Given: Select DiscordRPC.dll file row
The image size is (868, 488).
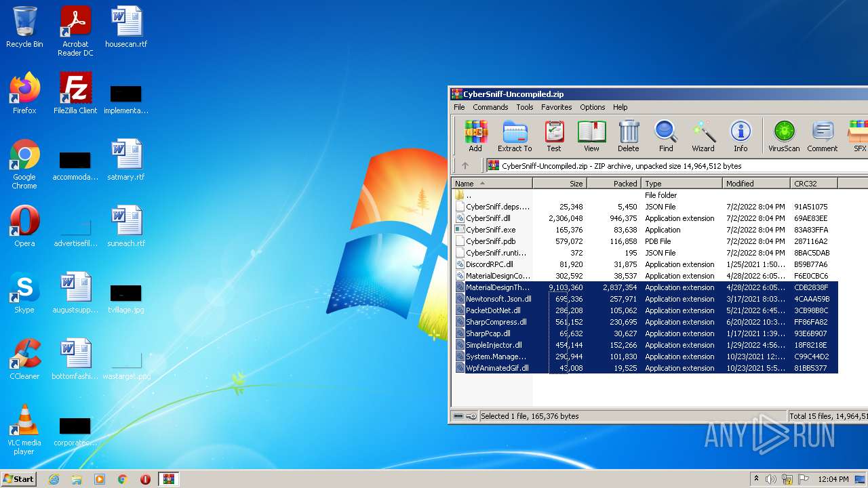Looking at the screenshot, I should 646,264.
